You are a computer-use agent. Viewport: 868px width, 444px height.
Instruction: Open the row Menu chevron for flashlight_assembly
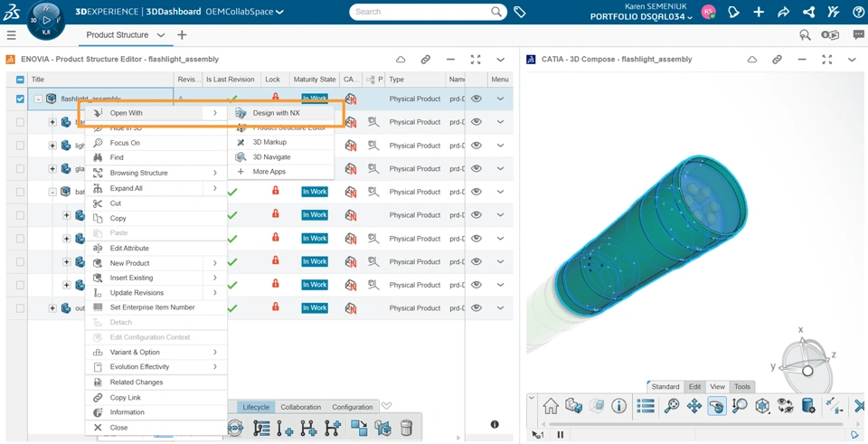tap(500, 99)
